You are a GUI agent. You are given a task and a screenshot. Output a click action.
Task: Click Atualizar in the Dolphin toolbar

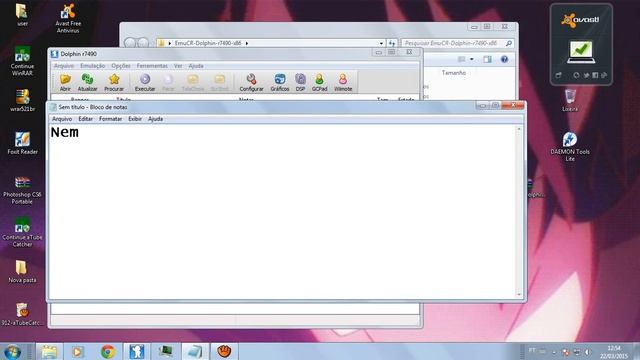click(87, 82)
